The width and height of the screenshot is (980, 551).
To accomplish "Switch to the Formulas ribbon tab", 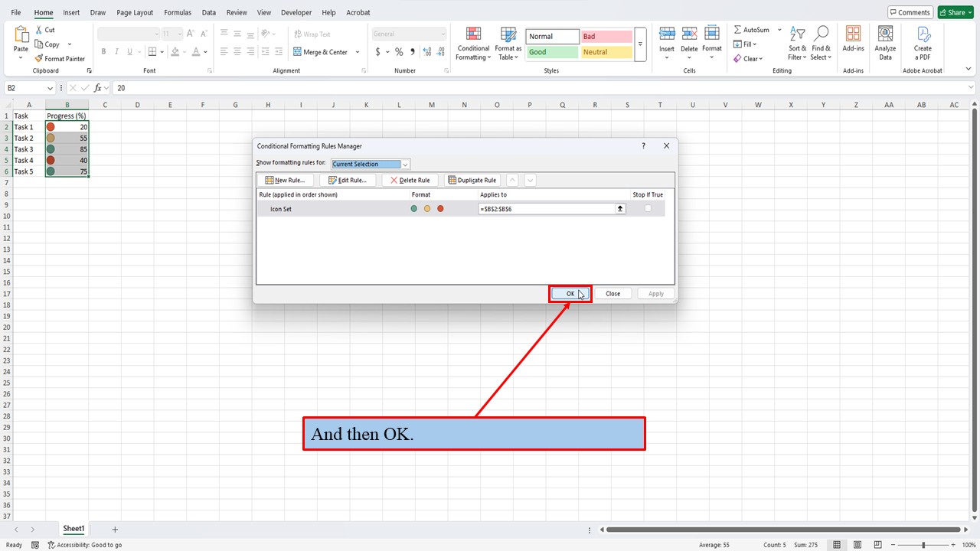I will [x=177, y=12].
